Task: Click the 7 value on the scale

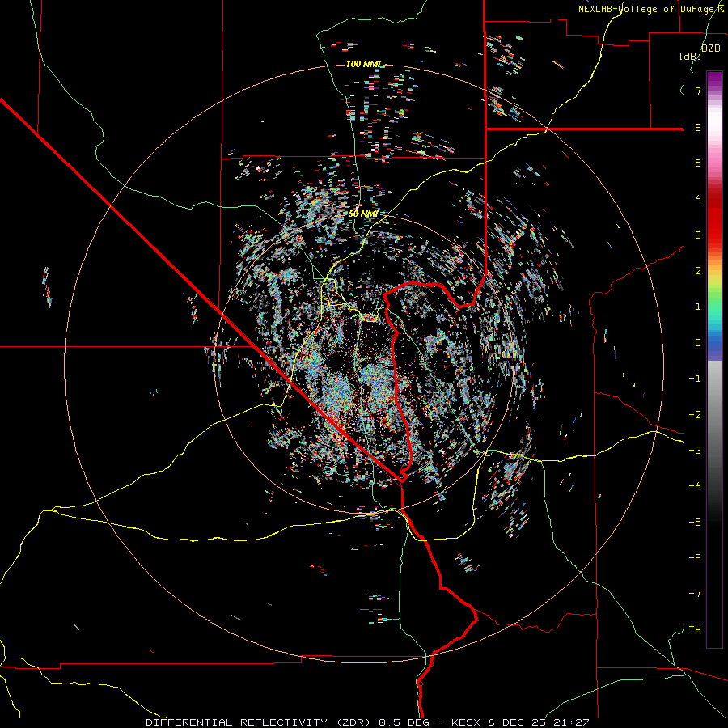Action: [x=698, y=91]
